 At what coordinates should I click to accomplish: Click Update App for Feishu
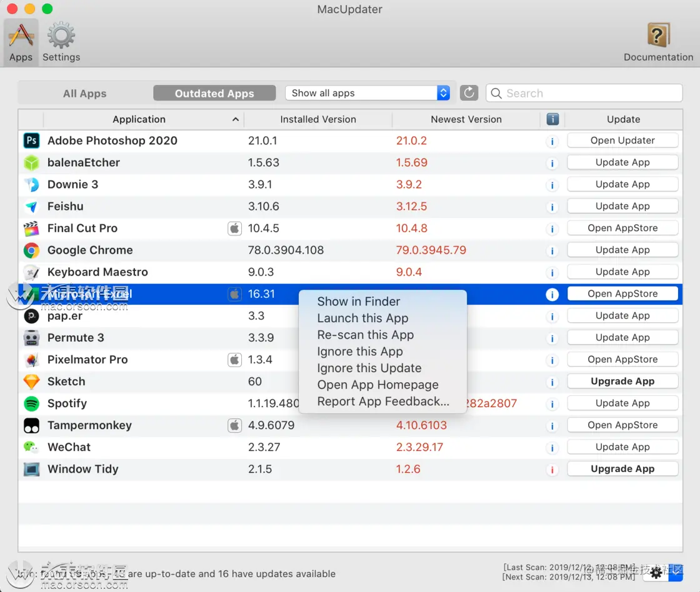(x=622, y=206)
